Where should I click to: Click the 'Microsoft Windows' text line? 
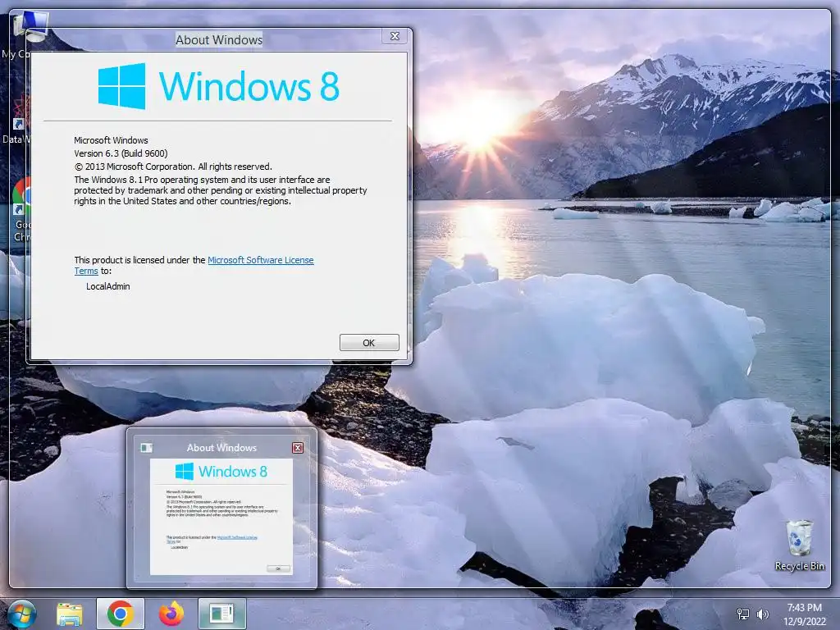[111, 139]
